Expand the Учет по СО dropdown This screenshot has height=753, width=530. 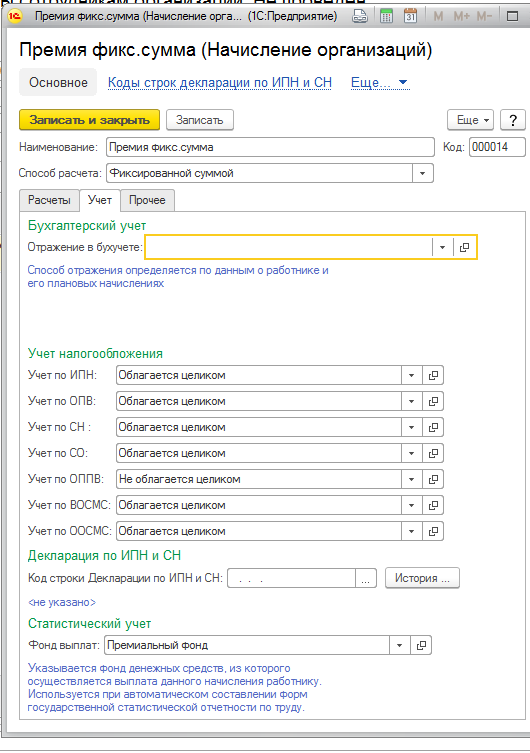pyautogui.click(x=411, y=453)
